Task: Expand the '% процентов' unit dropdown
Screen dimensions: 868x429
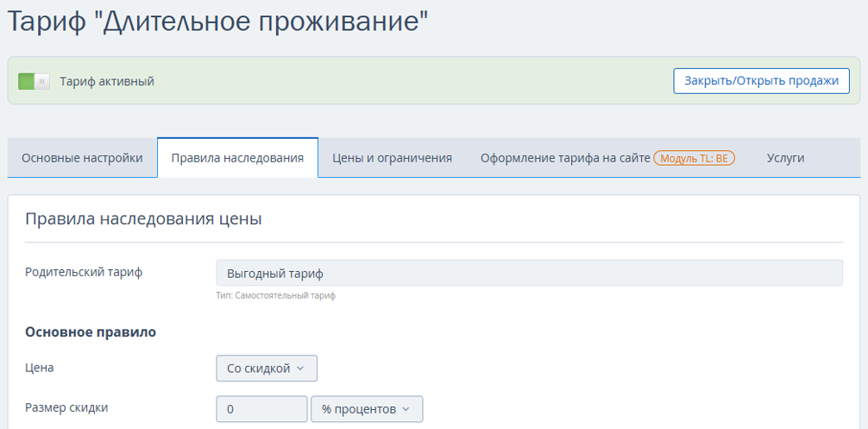Action: click(x=367, y=409)
